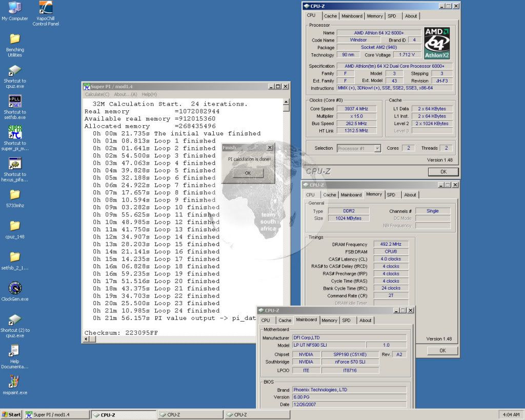Switch to Cache tab in top CPU-Z window
The height and width of the screenshot is (420, 525).
click(331, 16)
